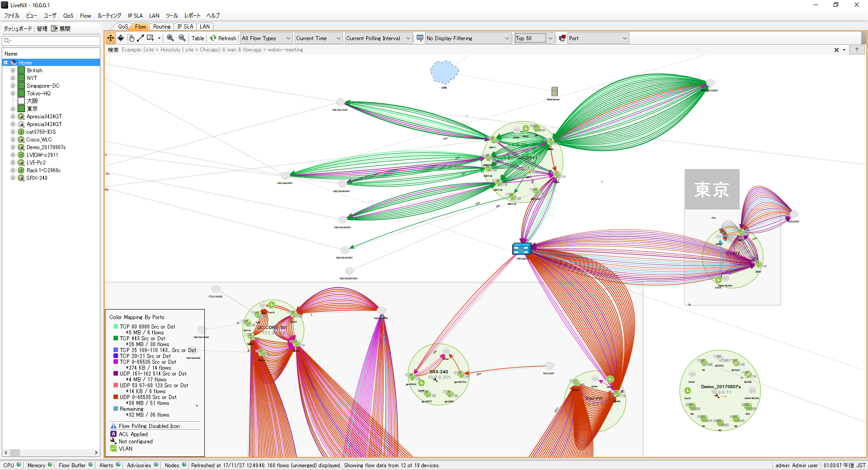Screen dimensions: 868x470
Task: Open the ルーティング menu
Action: 109,15
